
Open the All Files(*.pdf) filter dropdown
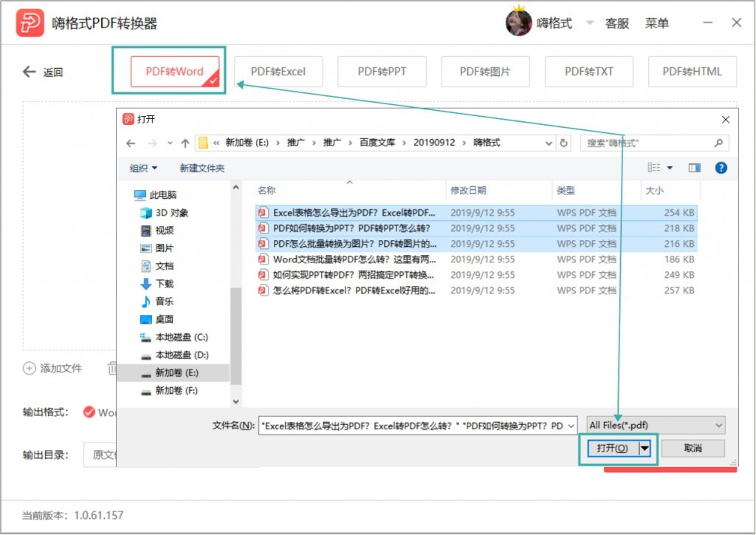[656, 426]
